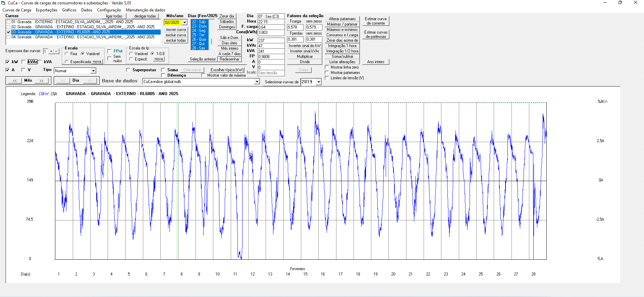Enable the kVAr curve checkbox

[23, 62]
